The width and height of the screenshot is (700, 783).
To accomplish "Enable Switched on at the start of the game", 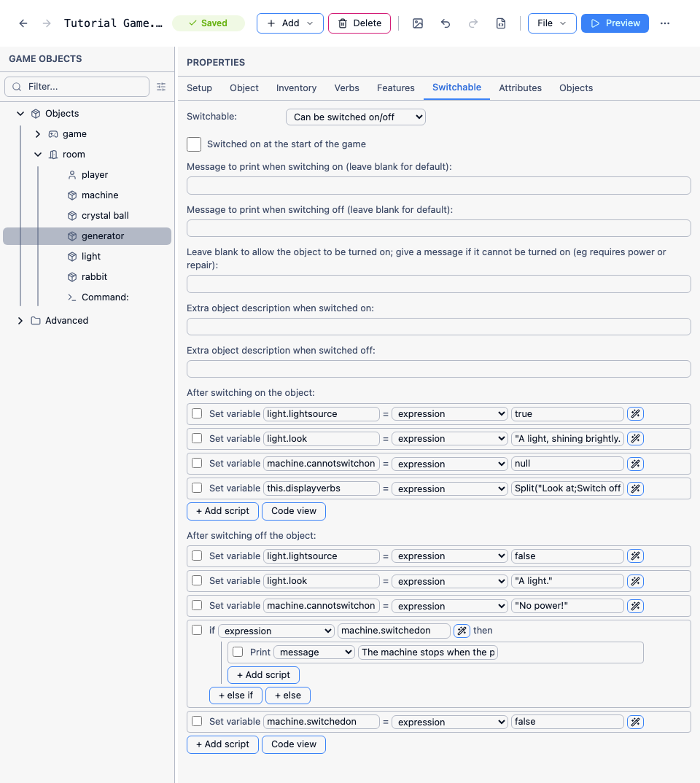I will click(x=194, y=144).
